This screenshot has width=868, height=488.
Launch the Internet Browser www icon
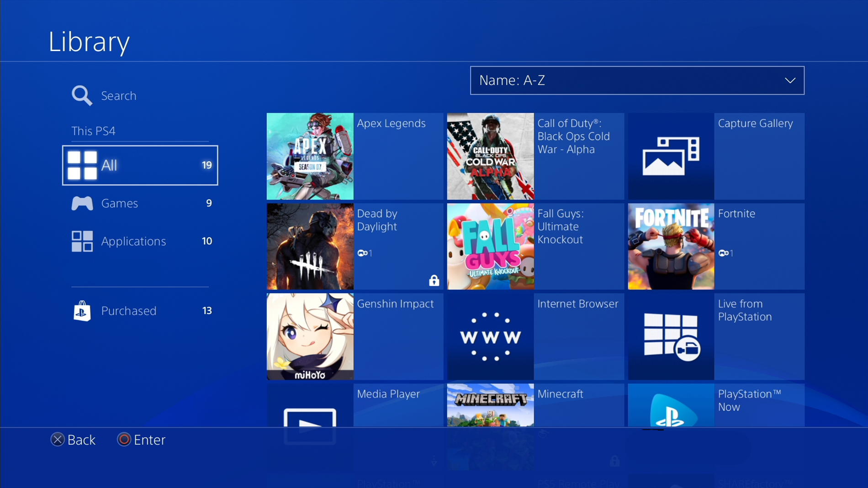point(490,336)
